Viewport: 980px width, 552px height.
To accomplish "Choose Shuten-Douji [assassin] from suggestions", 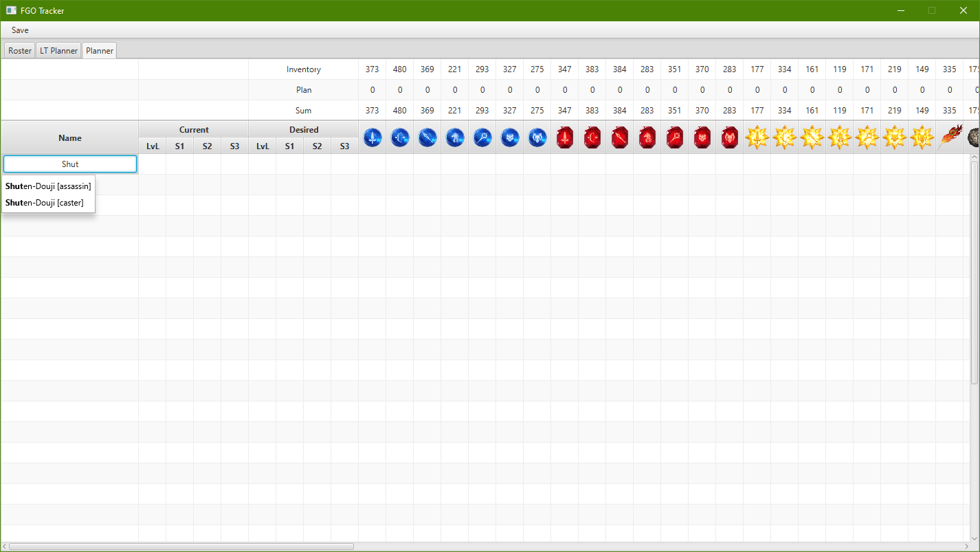I will pos(48,186).
